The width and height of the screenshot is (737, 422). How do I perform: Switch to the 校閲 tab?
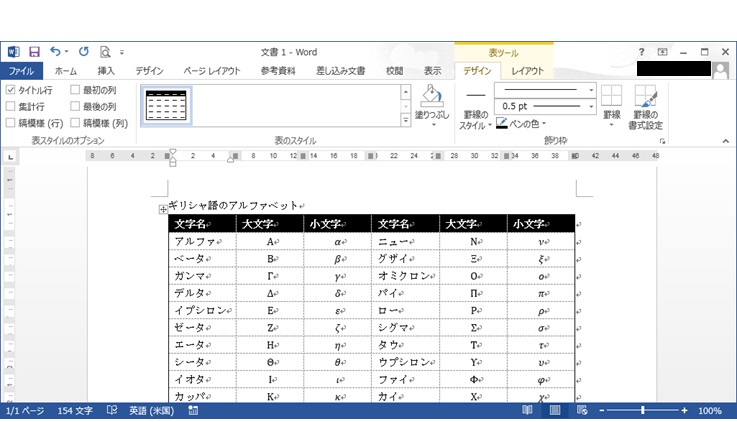(x=394, y=71)
